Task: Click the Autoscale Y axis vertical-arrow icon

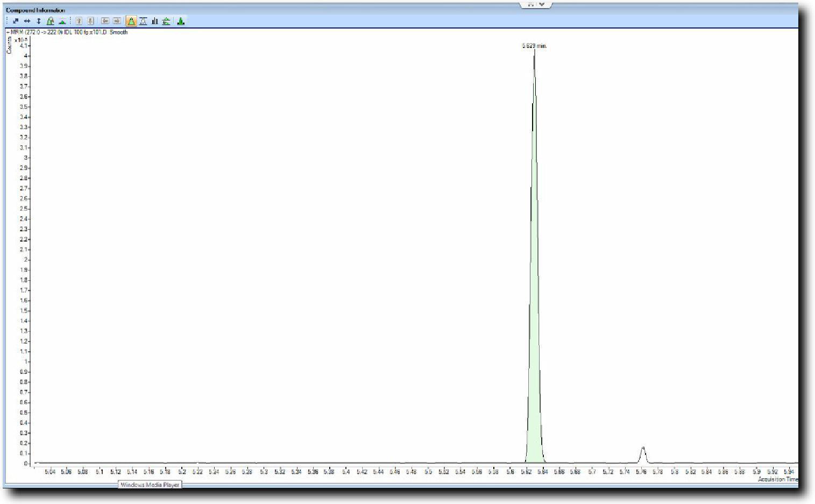Action: pyautogui.click(x=39, y=21)
